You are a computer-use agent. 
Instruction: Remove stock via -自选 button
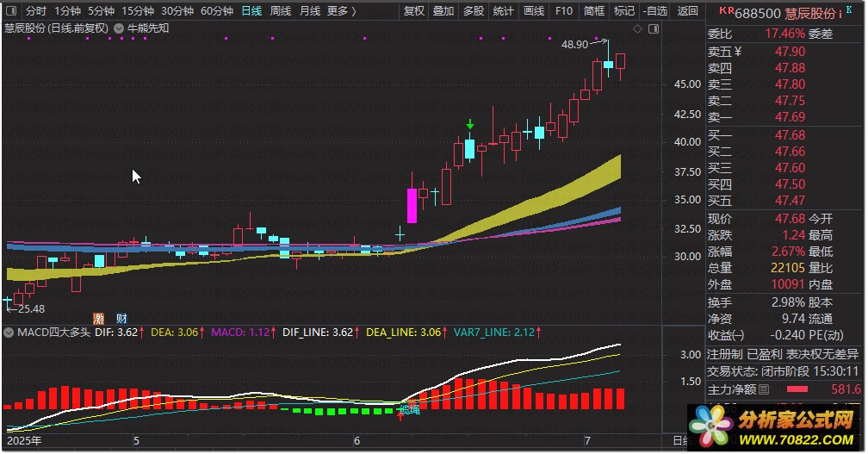[655, 10]
